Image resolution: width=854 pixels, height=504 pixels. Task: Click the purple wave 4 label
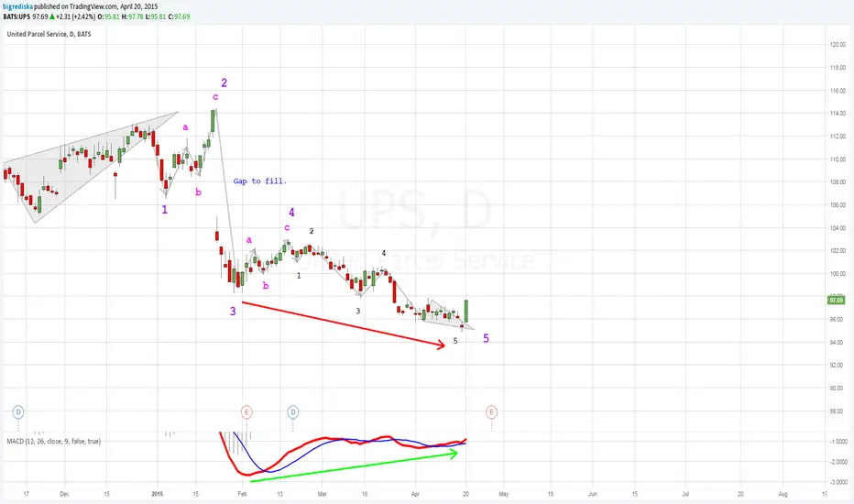pyautogui.click(x=291, y=213)
